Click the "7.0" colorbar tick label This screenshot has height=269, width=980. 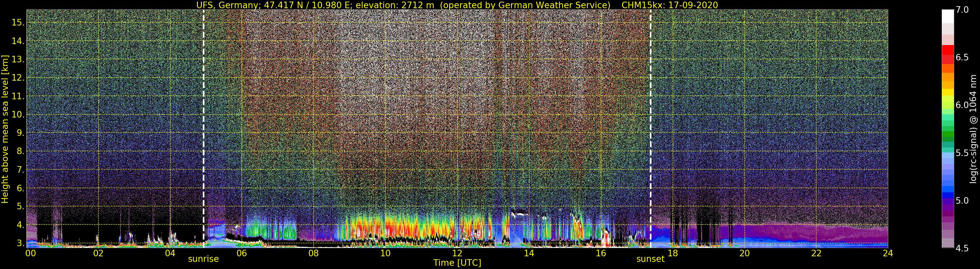tap(962, 10)
